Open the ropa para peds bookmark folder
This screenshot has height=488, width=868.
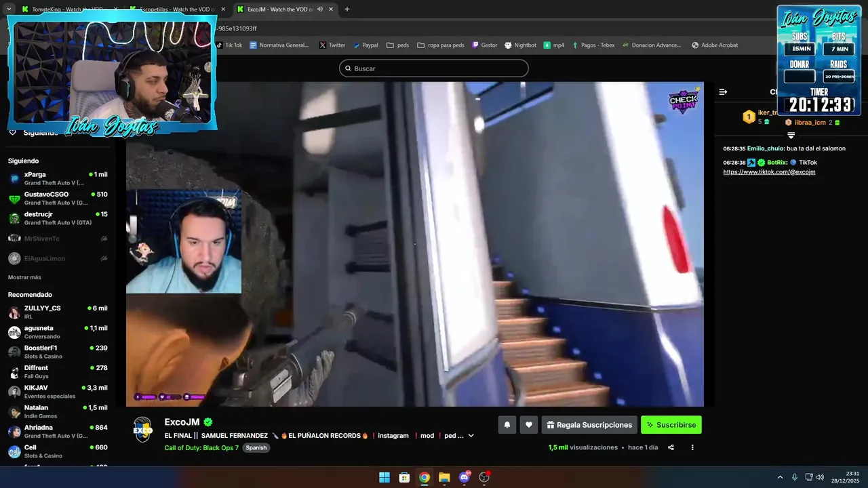coord(441,45)
